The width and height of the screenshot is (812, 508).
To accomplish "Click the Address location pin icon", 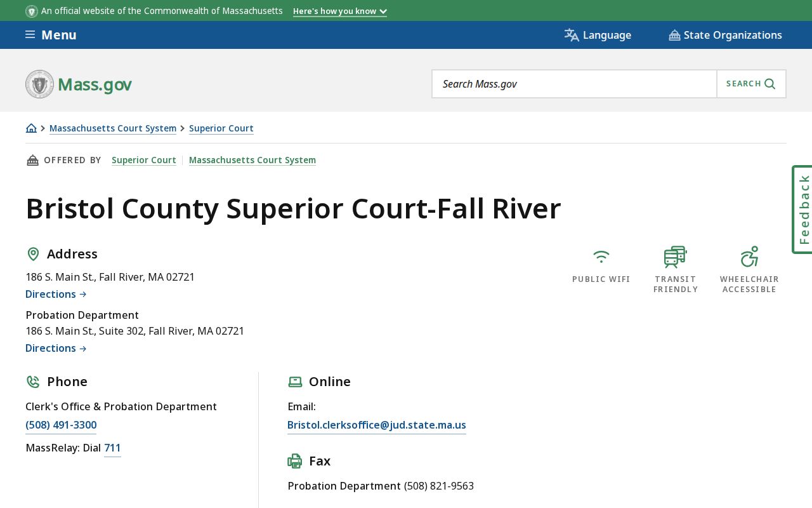I will pos(33,254).
